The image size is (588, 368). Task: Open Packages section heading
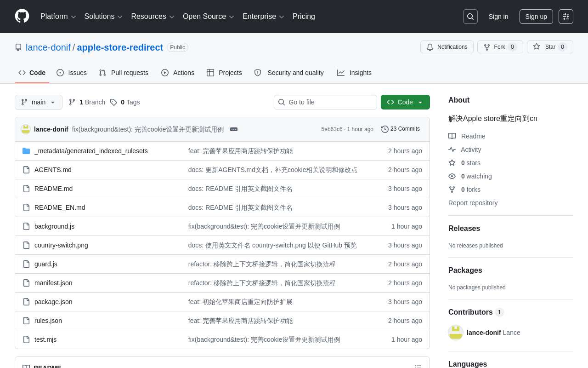point(465,270)
